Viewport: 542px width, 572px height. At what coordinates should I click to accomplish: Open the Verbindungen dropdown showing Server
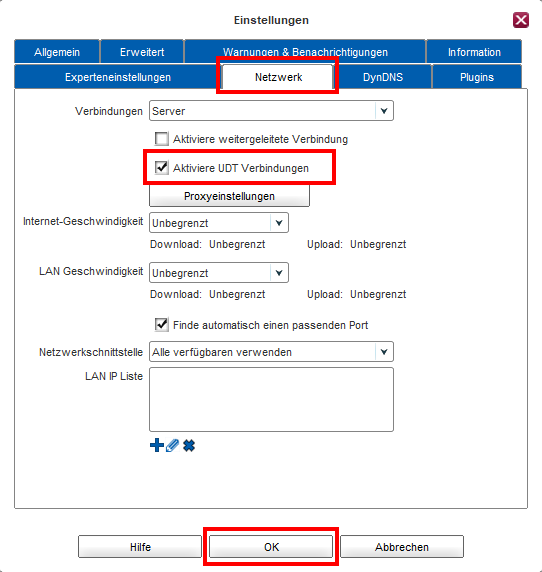pyautogui.click(x=271, y=111)
